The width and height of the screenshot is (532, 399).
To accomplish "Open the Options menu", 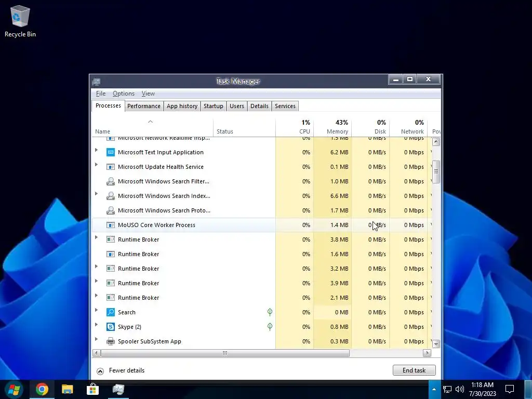I will 124,94.
